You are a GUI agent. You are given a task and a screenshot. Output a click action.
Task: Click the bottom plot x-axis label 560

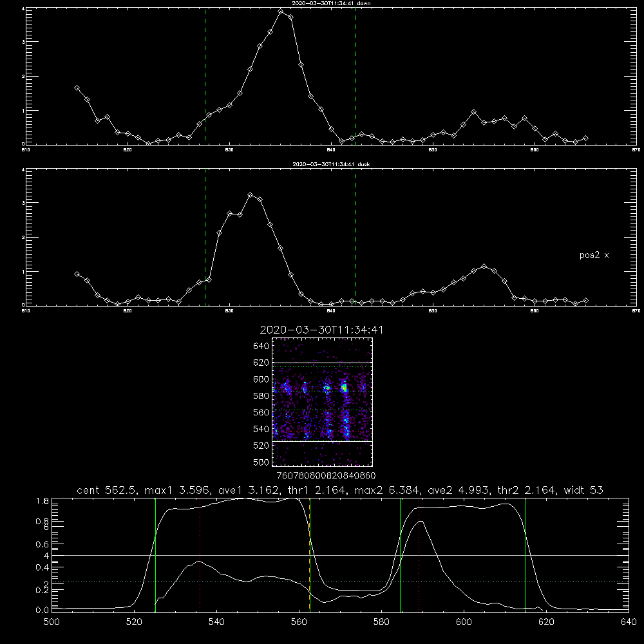[299, 622]
